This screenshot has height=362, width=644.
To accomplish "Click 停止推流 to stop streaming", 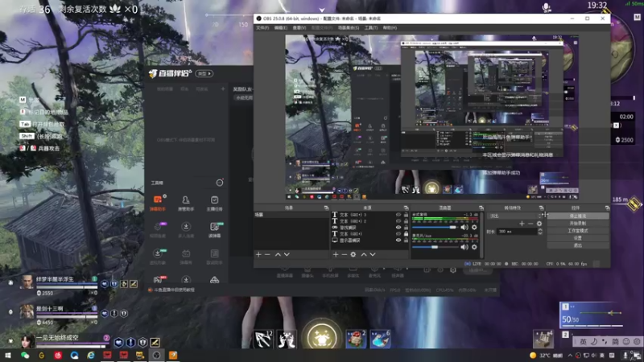I will 578,216.
